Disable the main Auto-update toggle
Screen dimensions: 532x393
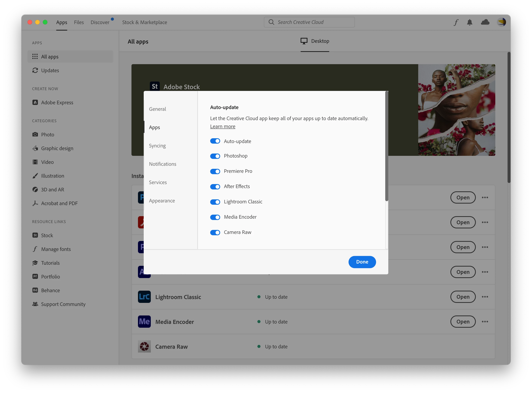[215, 141]
